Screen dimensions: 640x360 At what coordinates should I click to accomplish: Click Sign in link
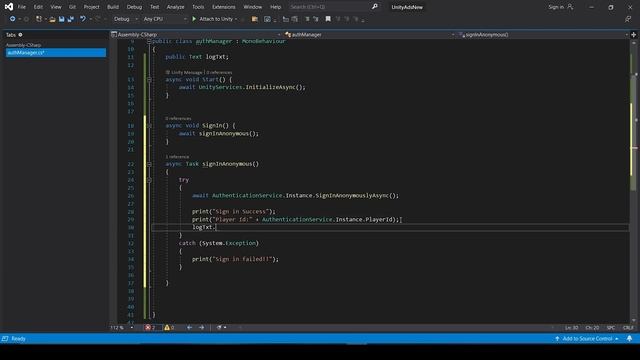(556, 7)
